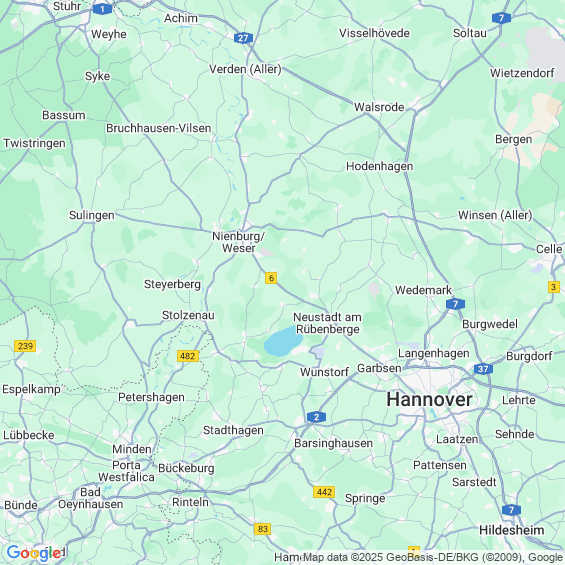
Task: Click the A37 highway shield near Burgdorf
Action: (x=483, y=369)
